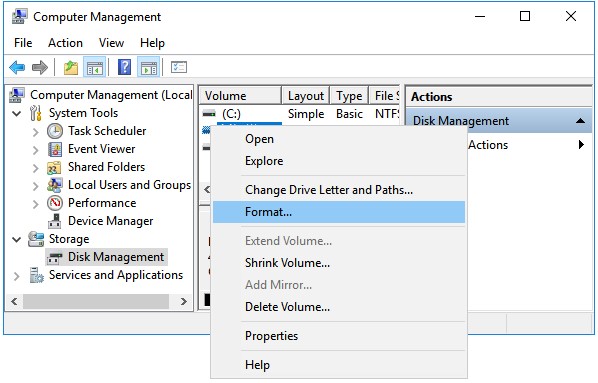Choose Open from the context menu

339,139
